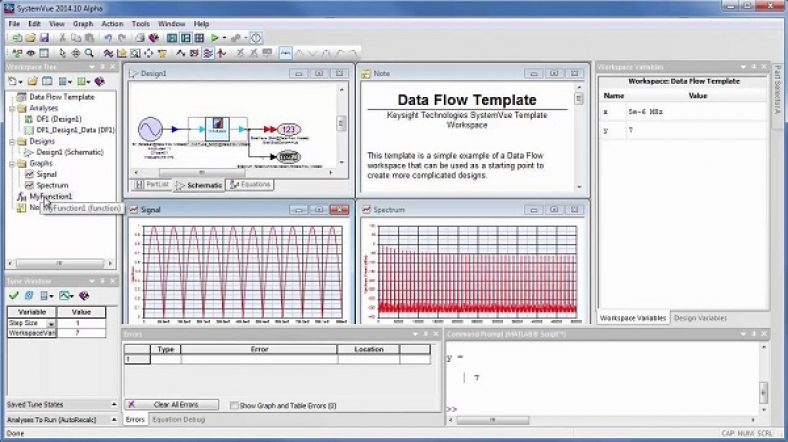Click the Design1 schematic horizontal scrollbar thumb
This screenshot has width=788, height=442.
(202, 172)
